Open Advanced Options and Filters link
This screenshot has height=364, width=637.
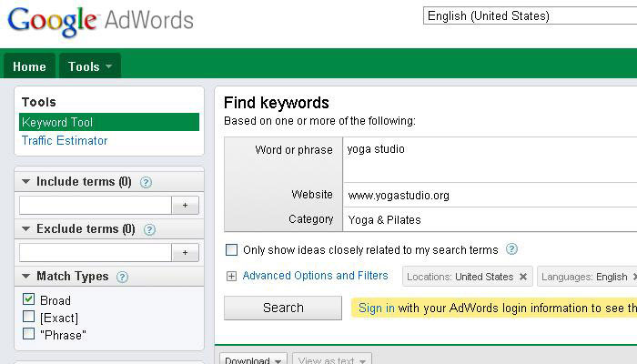(x=315, y=276)
